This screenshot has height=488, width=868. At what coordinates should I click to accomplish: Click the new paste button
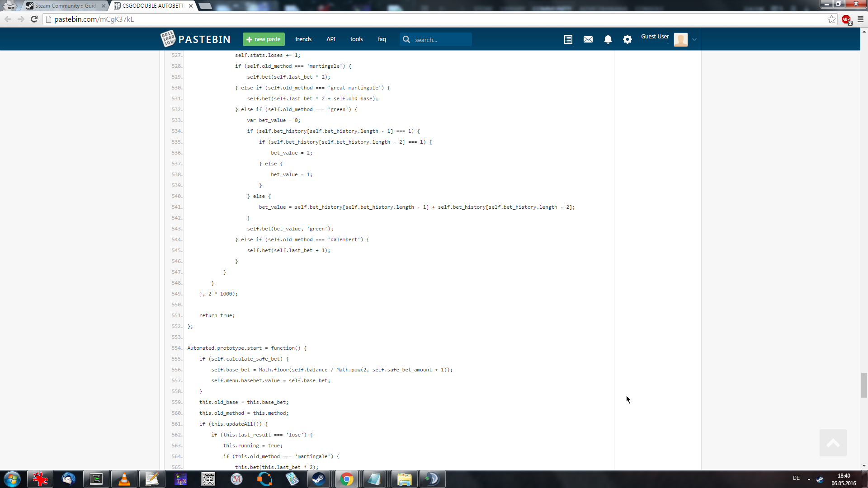pyautogui.click(x=264, y=39)
